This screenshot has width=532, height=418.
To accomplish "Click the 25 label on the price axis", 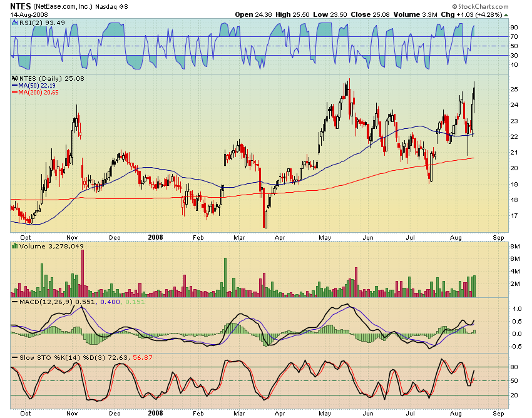I will point(514,89).
